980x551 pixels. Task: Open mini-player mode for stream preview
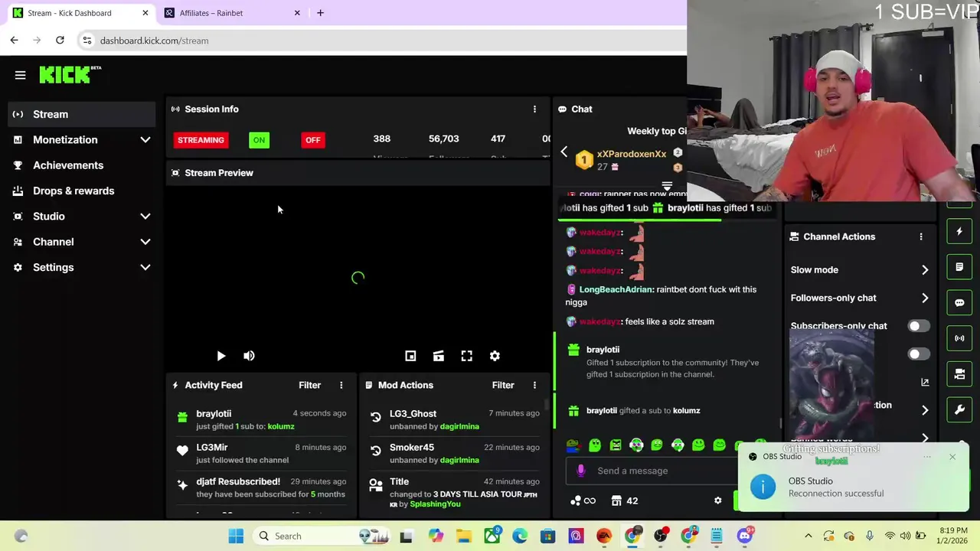[x=410, y=356]
